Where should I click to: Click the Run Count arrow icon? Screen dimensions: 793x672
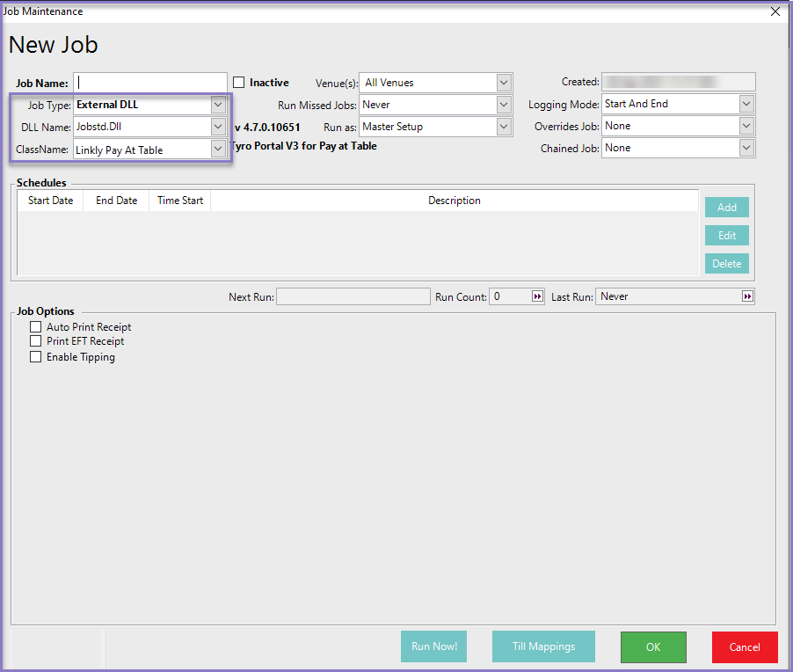pos(537,296)
